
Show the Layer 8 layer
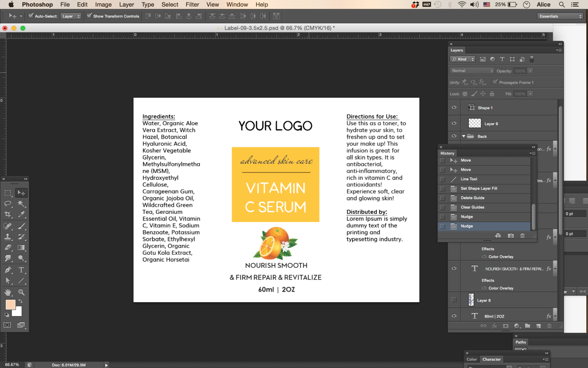click(x=454, y=300)
